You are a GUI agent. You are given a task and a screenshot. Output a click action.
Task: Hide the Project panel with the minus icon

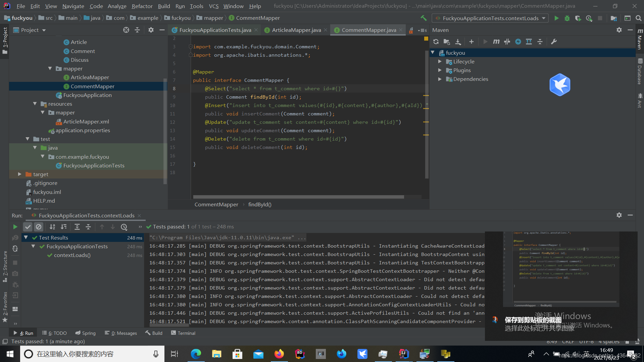point(162,30)
